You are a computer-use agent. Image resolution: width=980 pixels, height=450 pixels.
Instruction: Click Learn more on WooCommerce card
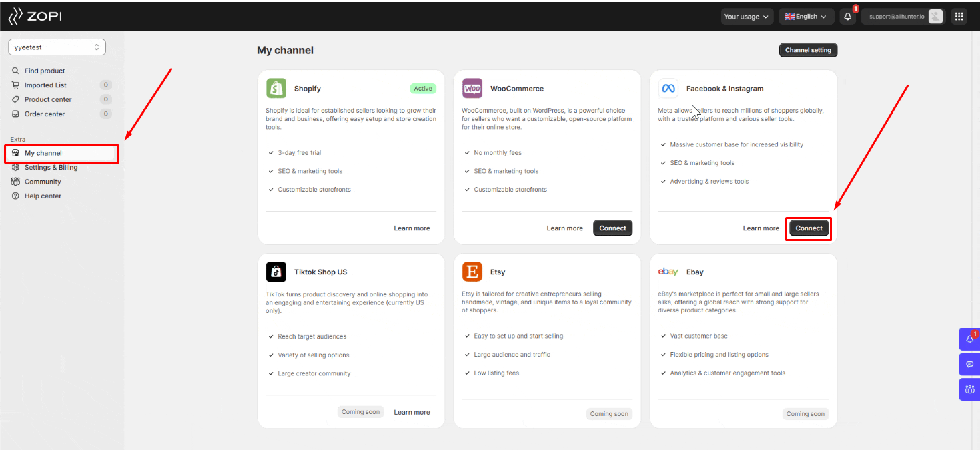tap(564, 228)
